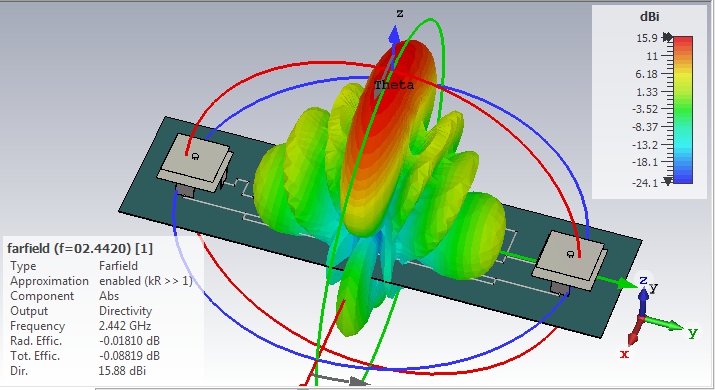715x390 pixels.
Task: Select the right patch antenna element
Action: [x=570, y=260]
